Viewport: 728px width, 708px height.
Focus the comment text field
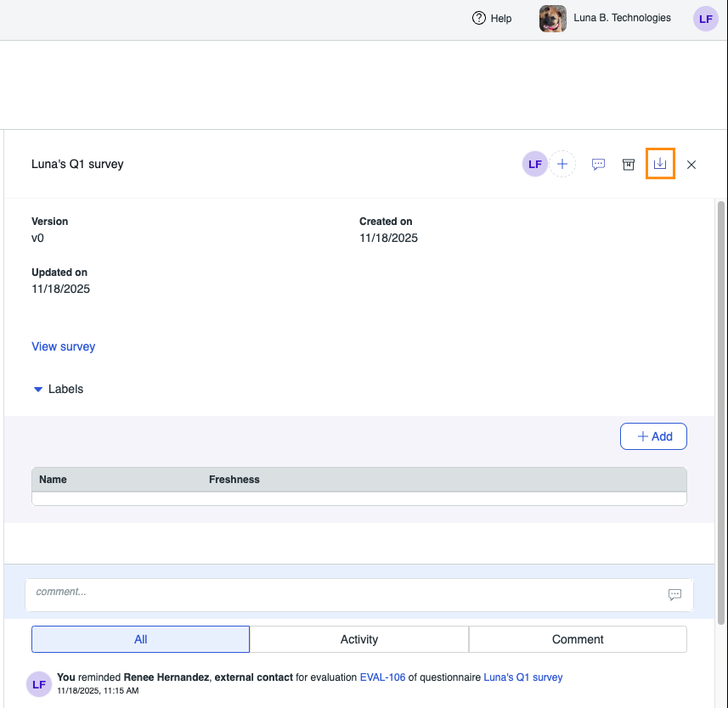[340, 593]
